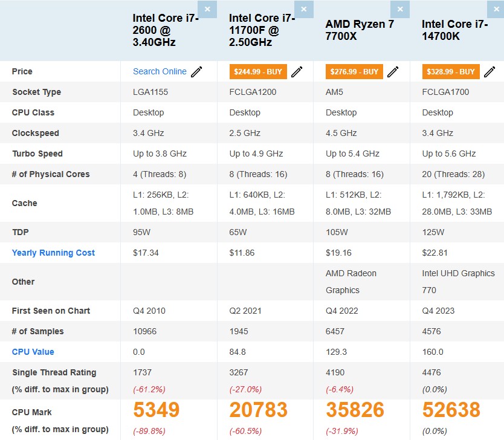This screenshot has height=440, width=504.
Task: Click the $328.99 - BUY button
Action: pyautogui.click(x=451, y=72)
